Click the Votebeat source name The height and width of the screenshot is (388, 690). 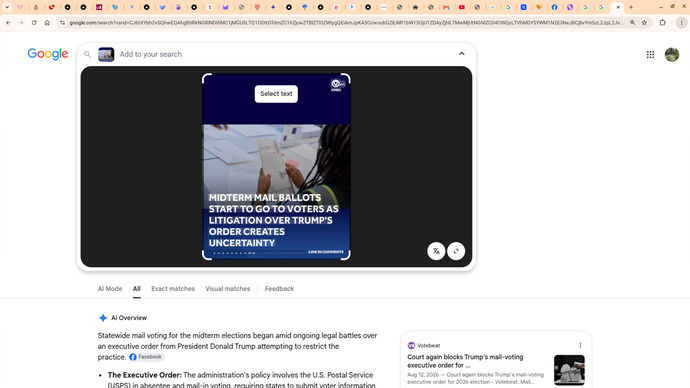[429, 345]
